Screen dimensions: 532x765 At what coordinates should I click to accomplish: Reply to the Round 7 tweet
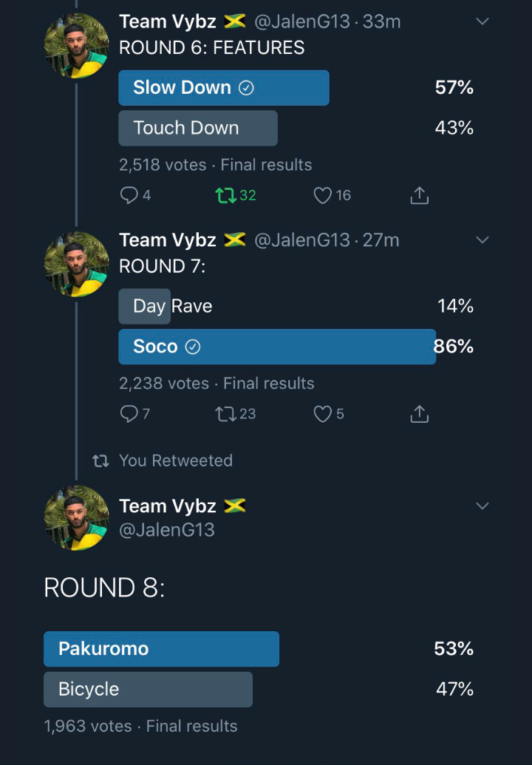[129, 414]
